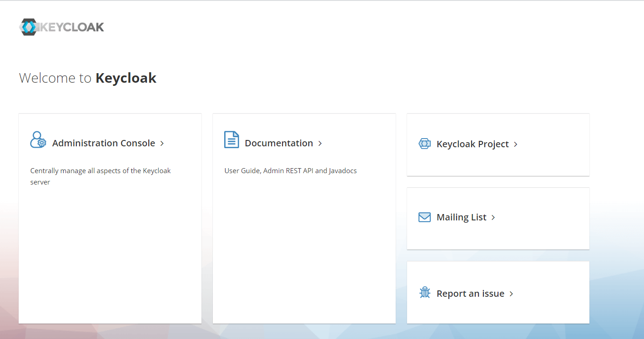The width and height of the screenshot is (644, 339).
Task: Click the Report an issue bug icon
Action: point(425,293)
